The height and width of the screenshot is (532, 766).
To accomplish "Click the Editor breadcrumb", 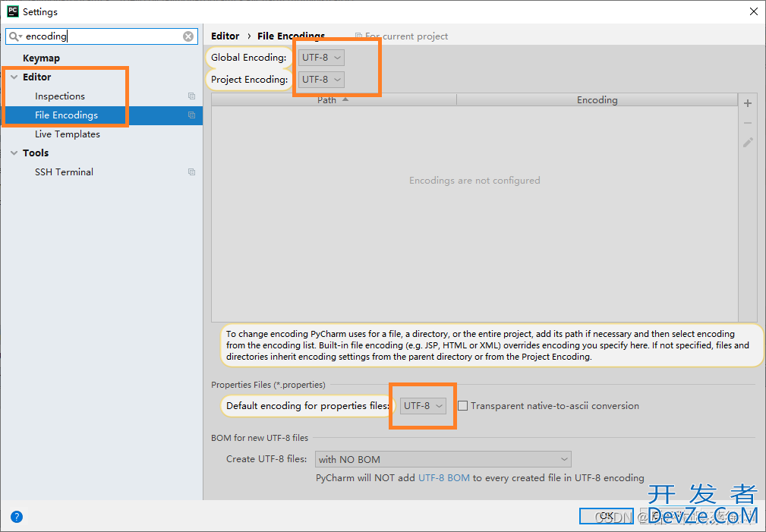I will click(x=225, y=36).
